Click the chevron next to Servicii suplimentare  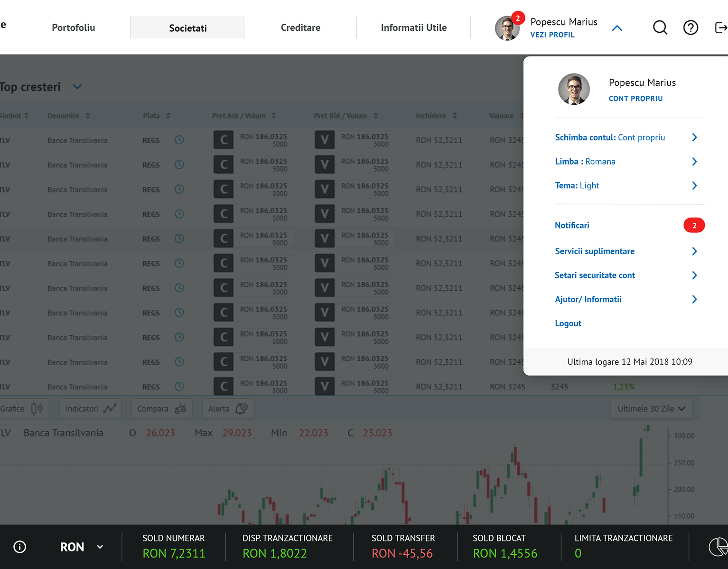(694, 251)
